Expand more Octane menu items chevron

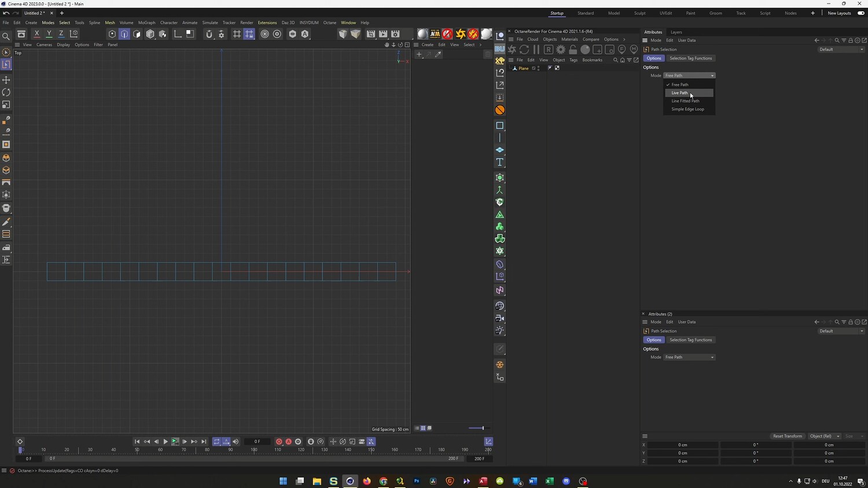(624, 39)
